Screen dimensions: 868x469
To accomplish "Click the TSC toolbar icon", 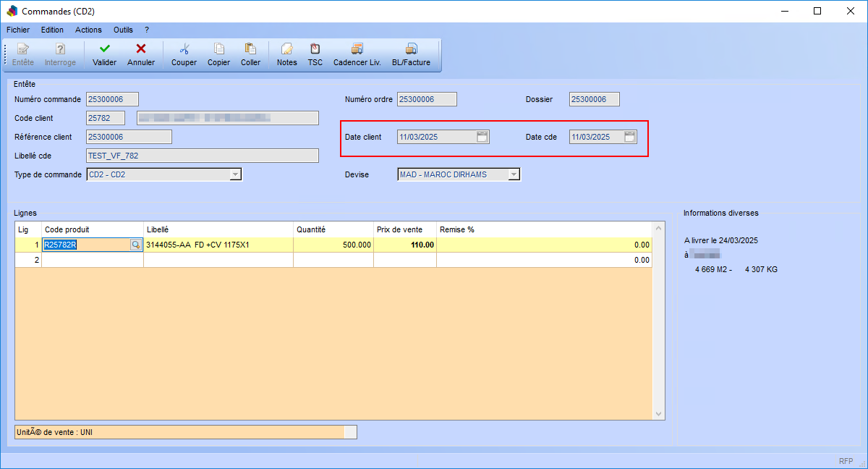I will pyautogui.click(x=315, y=49).
